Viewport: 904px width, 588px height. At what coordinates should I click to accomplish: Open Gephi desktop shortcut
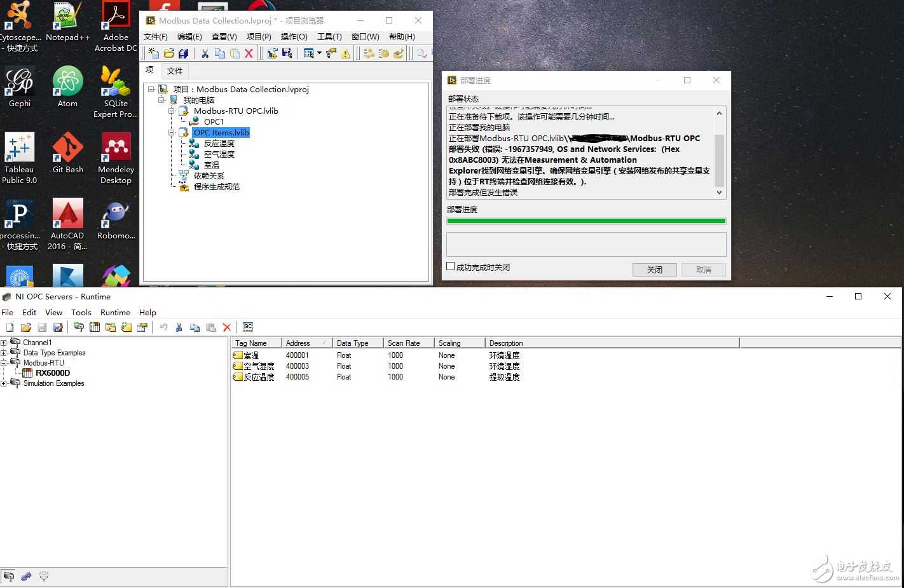(x=20, y=86)
